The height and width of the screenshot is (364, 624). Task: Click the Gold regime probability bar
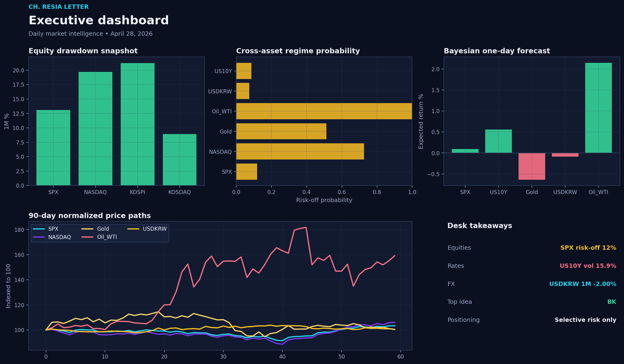click(281, 132)
